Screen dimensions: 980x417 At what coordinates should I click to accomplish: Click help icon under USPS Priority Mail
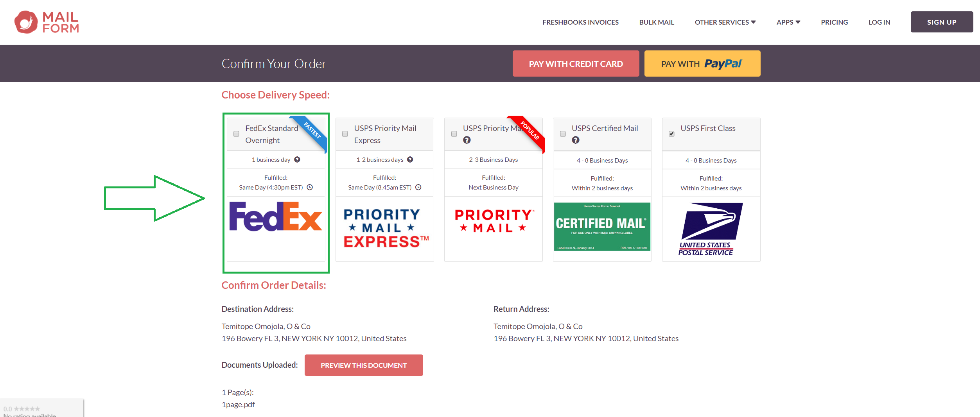tap(467, 140)
